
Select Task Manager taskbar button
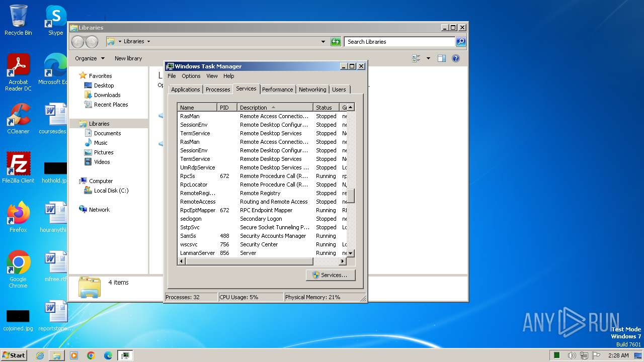click(x=125, y=355)
